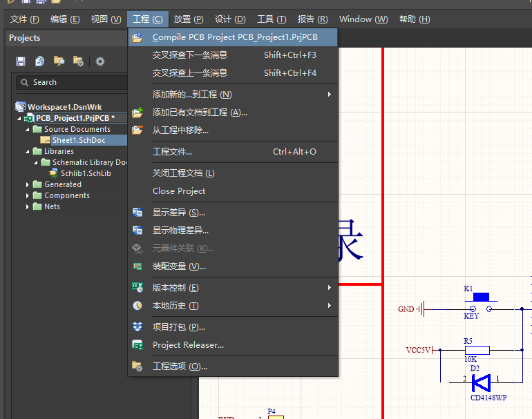
Task: Choose 交叉探查上一条消息 menu entry
Action: coord(233,73)
